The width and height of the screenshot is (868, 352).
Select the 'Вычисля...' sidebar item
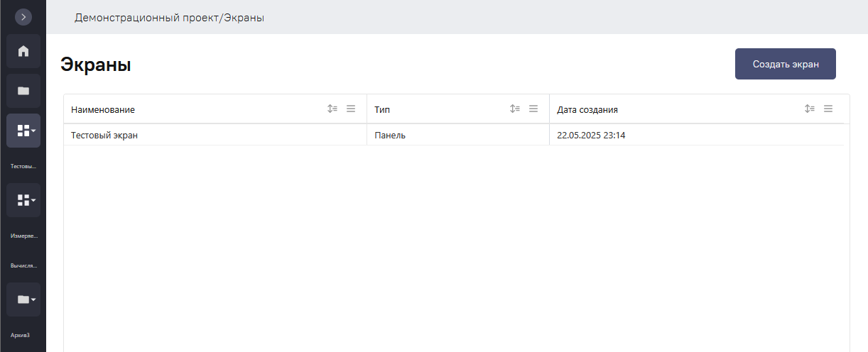tap(23, 266)
